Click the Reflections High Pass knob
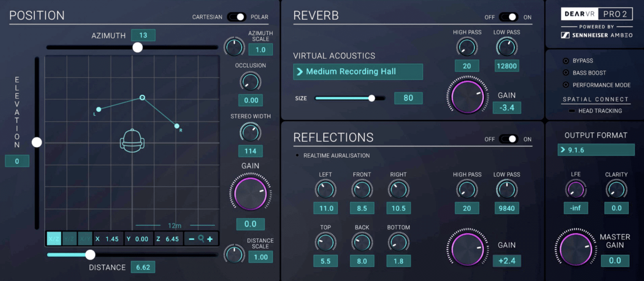 467,189
